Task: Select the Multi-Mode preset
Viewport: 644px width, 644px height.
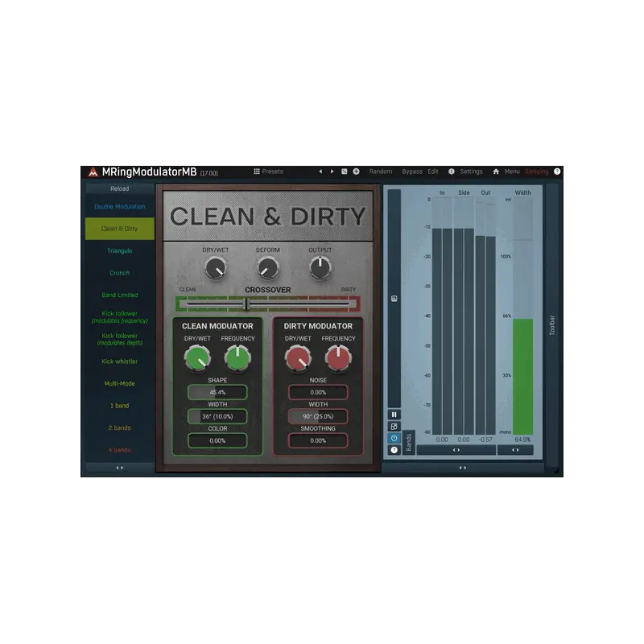Action: pyautogui.click(x=119, y=384)
